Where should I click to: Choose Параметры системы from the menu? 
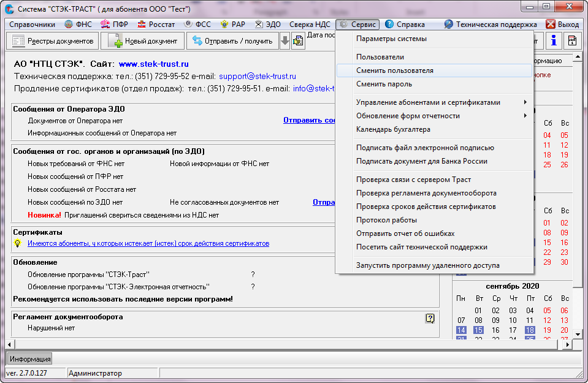click(x=435, y=39)
